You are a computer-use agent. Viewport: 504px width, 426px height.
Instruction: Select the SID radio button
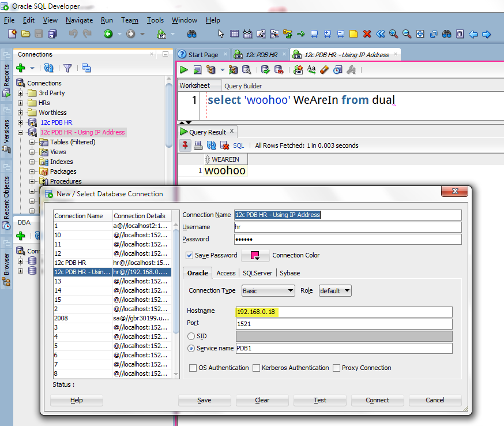pos(191,336)
